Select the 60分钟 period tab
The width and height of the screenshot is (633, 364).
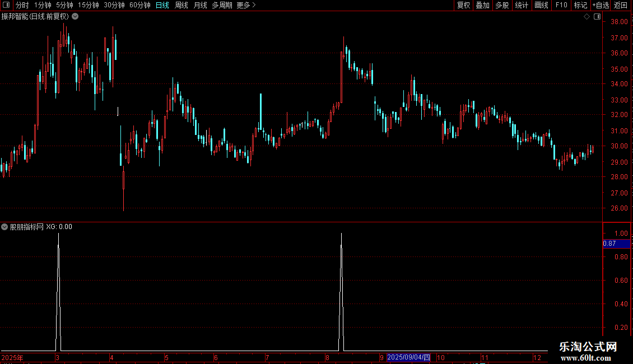[x=140, y=5]
